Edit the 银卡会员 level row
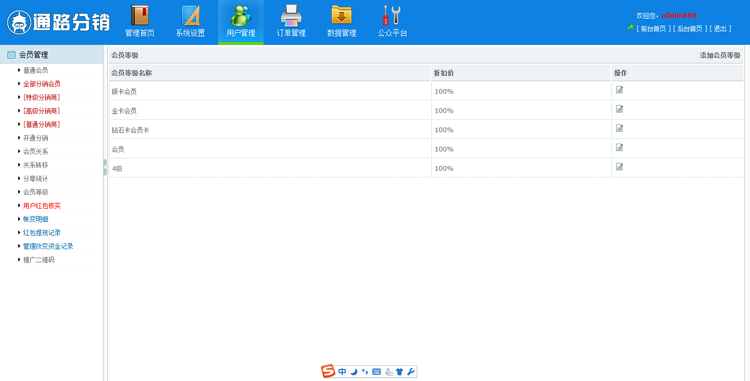Viewport: 750px width, 381px height. 619,90
